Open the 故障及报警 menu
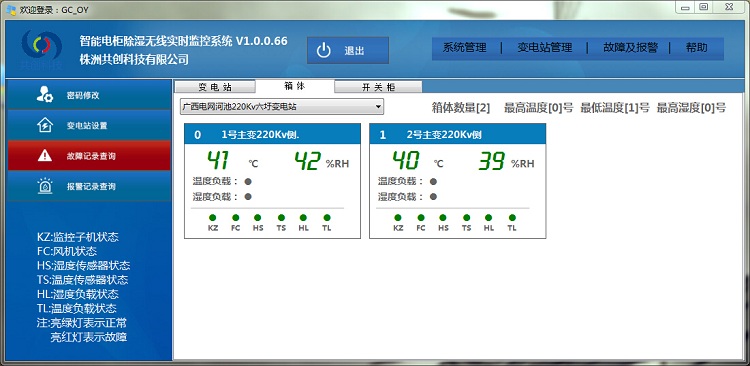Viewport: 750px width, 366px height. click(630, 48)
